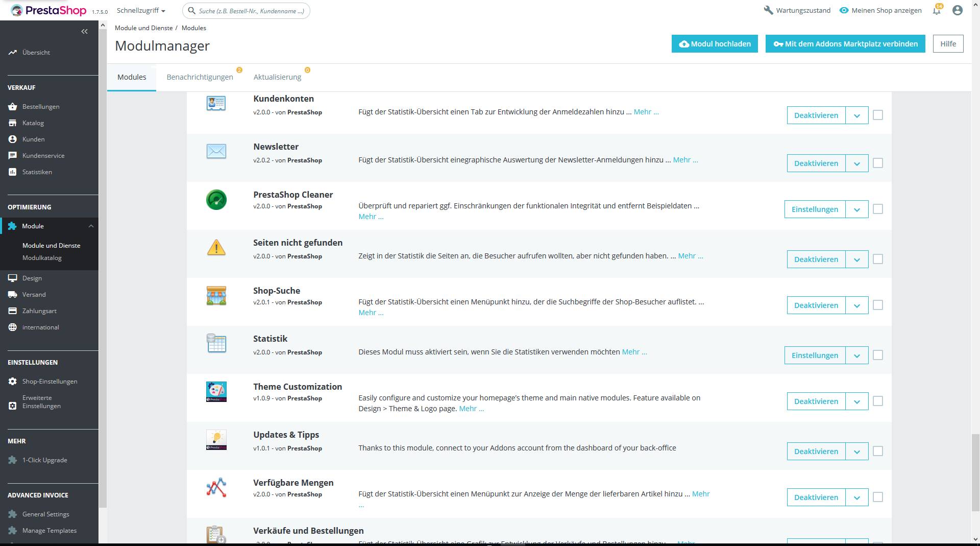This screenshot has width=980, height=546.
Task: Check the Statistik module checkbox
Action: click(878, 355)
